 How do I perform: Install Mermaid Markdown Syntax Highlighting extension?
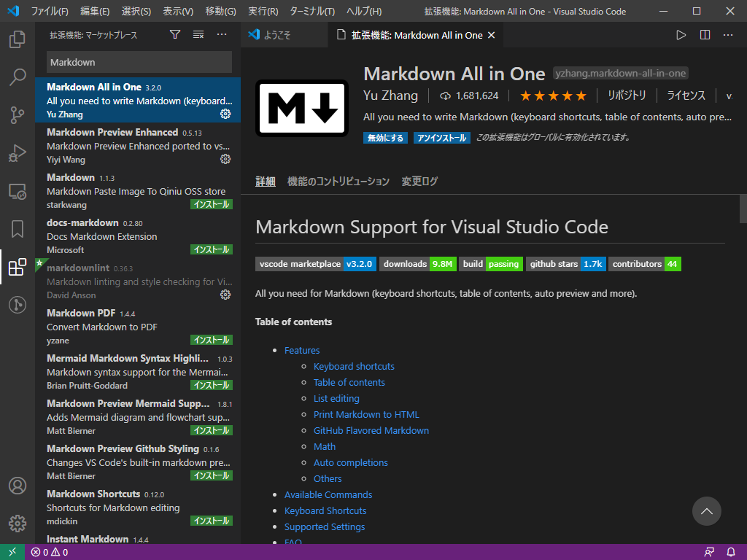point(212,385)
